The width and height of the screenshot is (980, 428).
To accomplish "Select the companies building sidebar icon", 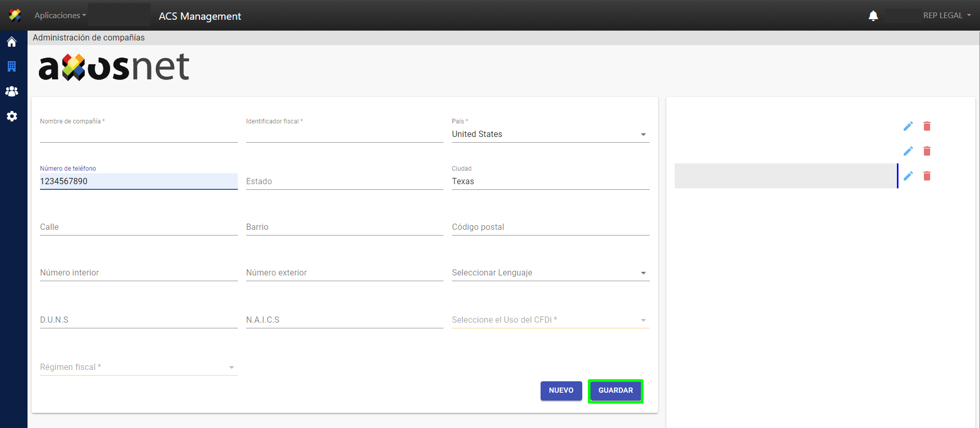I will pyautogui.click(x=11, y=66).
